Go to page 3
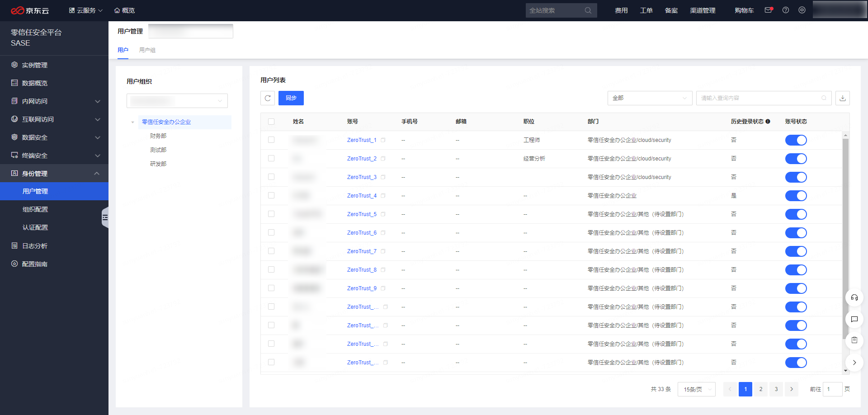This screenshot has width=868, height=415. (776, 389)
